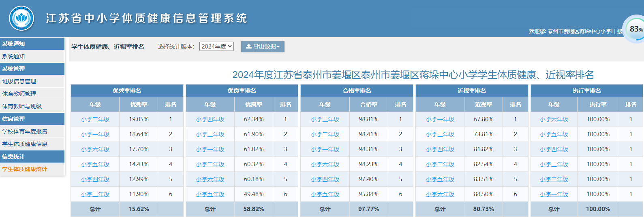
Task: Open 小学六年级 link in 近视率排名 table
Action: (x=440, y=194)
